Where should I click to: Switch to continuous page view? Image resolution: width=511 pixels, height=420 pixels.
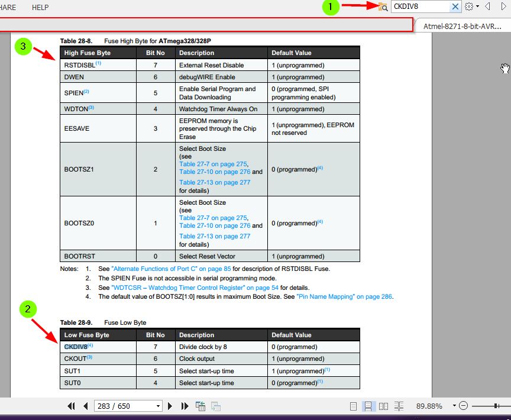click(368, 406)
